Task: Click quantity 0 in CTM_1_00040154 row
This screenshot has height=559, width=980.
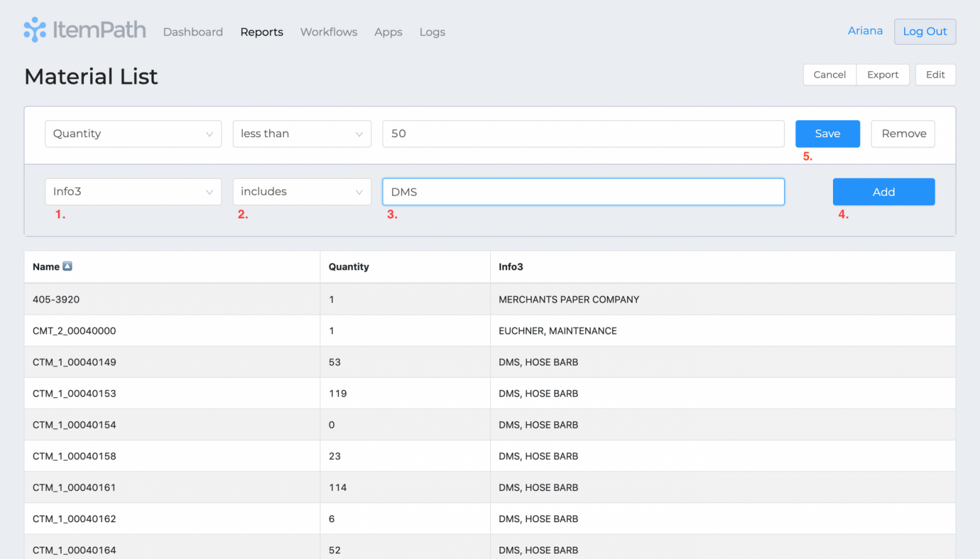Action: (x=331, y=425)
